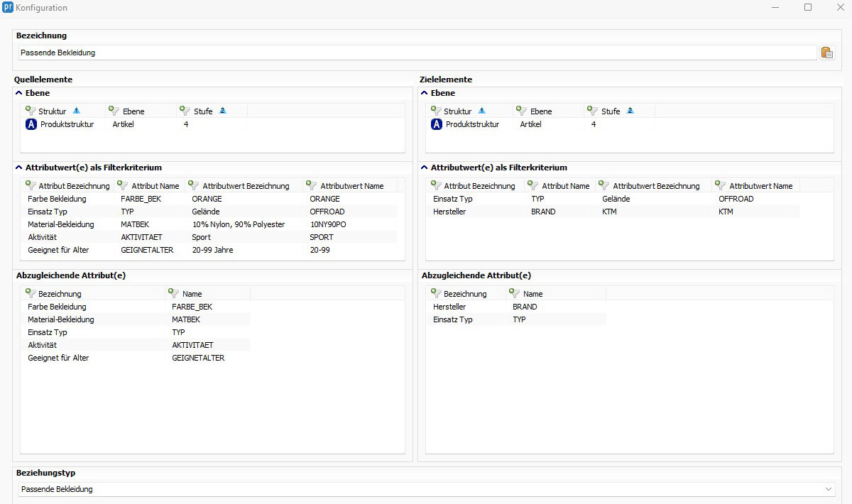Image resolution: width=852 pixels, height=504 pixels.
Task: Select the Hersteller KTM row in Zielelemente
Action: [x=449, y=212]
